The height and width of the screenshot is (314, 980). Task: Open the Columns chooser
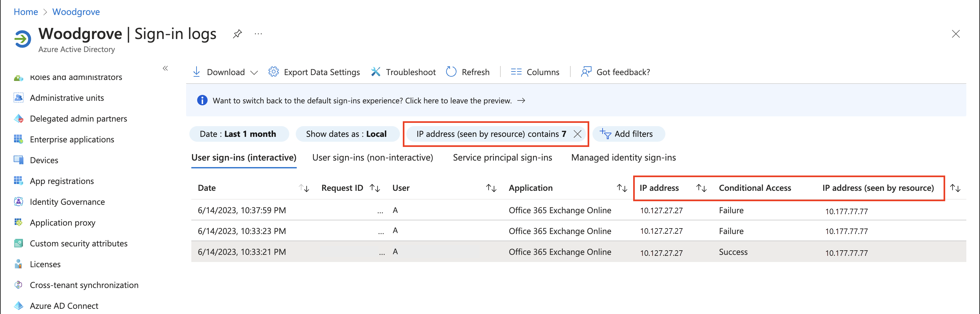[x=535, y=72]
